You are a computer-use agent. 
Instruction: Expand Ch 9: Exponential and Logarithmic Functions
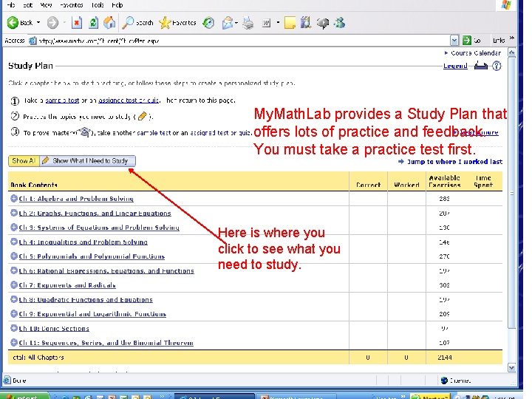pyautogui.click(x=13, y=314)
